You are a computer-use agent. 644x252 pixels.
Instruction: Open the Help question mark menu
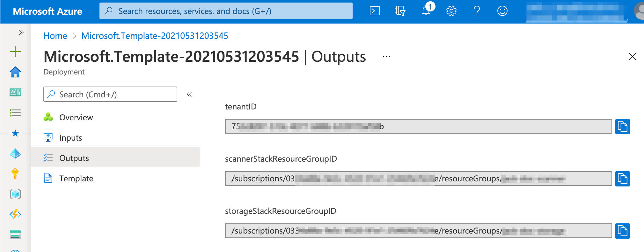[x=477, y=11]
